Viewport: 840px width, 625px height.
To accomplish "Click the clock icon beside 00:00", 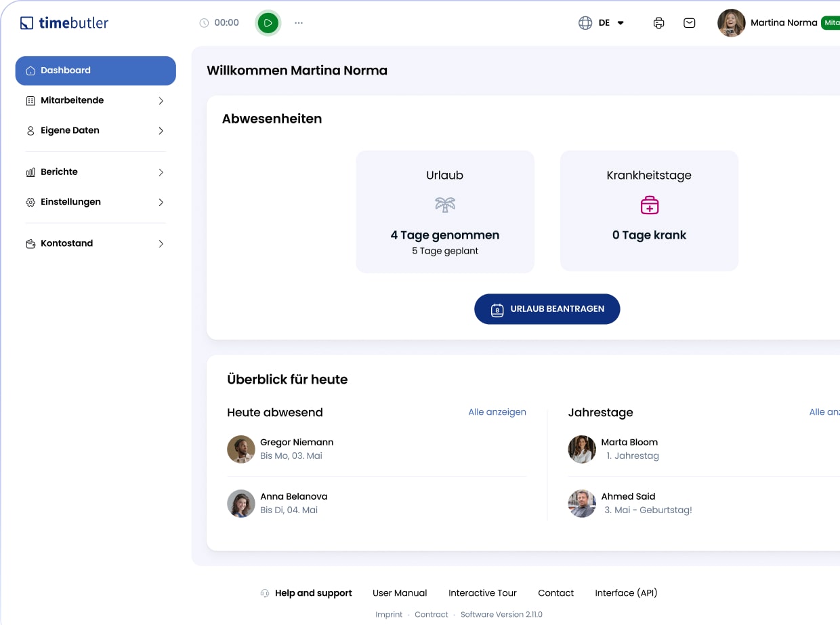I will (204, 23).
